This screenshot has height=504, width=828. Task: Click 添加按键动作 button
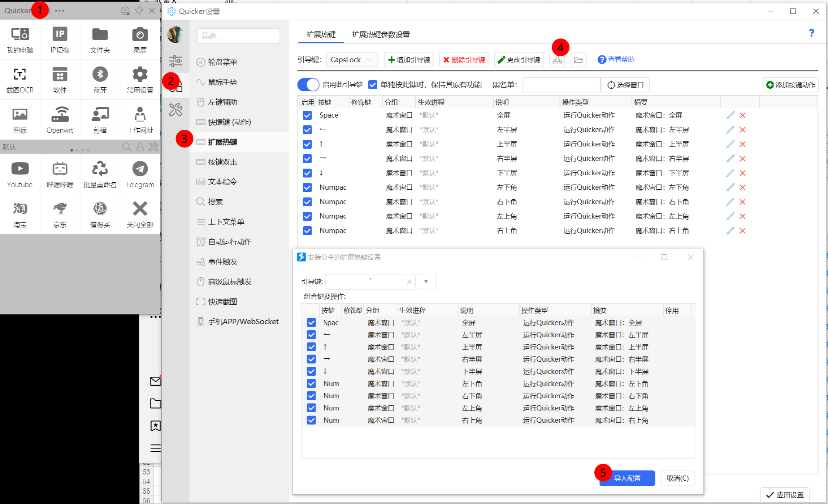[x=791, y=85]
